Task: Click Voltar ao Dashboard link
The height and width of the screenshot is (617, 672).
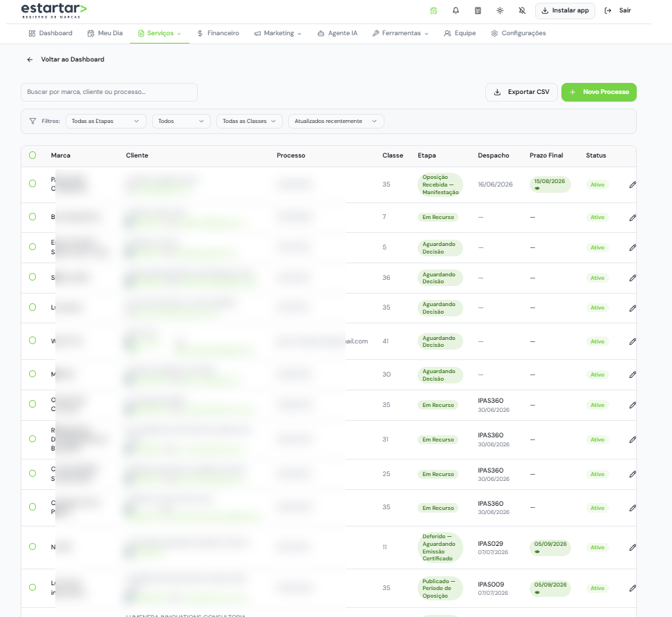Action: [x=73, y=59]
